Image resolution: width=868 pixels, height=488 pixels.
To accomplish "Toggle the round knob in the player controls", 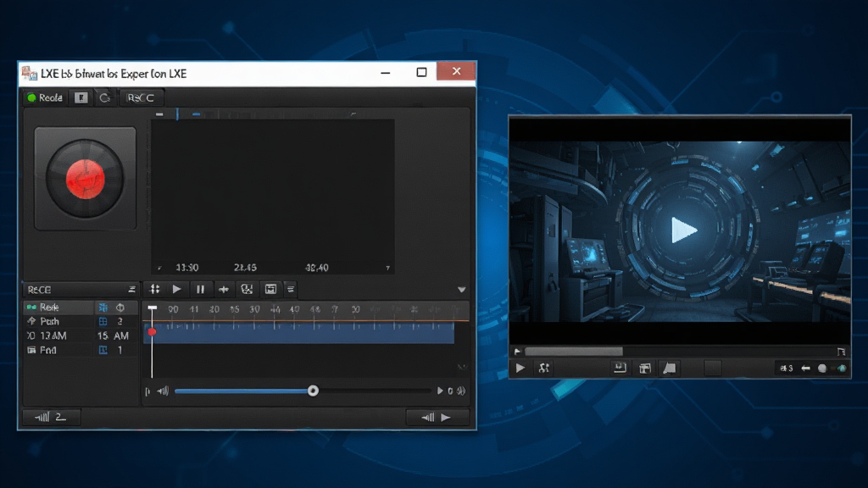I will pos(822,368).
